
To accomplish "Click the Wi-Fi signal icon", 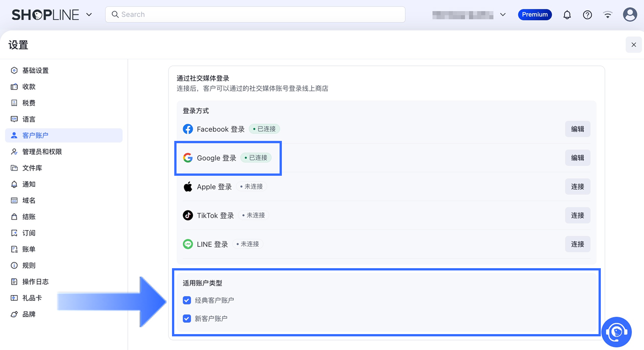I will pyautogui.click(x=608, y=15).
